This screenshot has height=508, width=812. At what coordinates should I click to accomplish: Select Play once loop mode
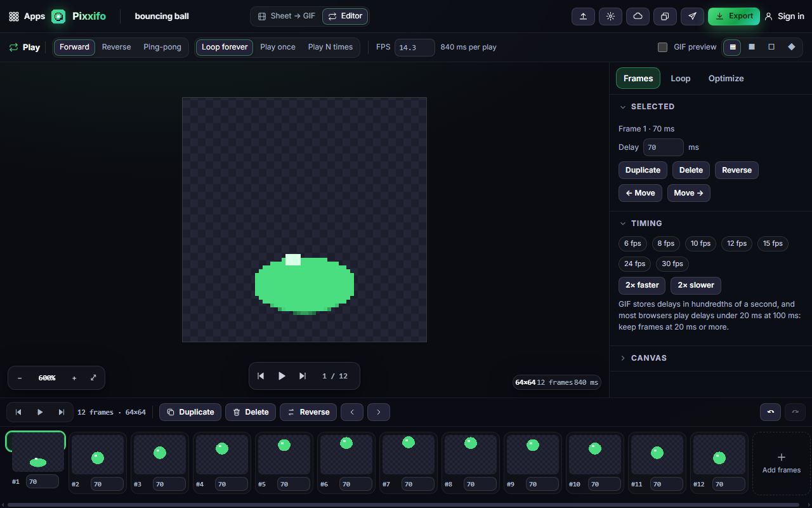click(278, 47)
